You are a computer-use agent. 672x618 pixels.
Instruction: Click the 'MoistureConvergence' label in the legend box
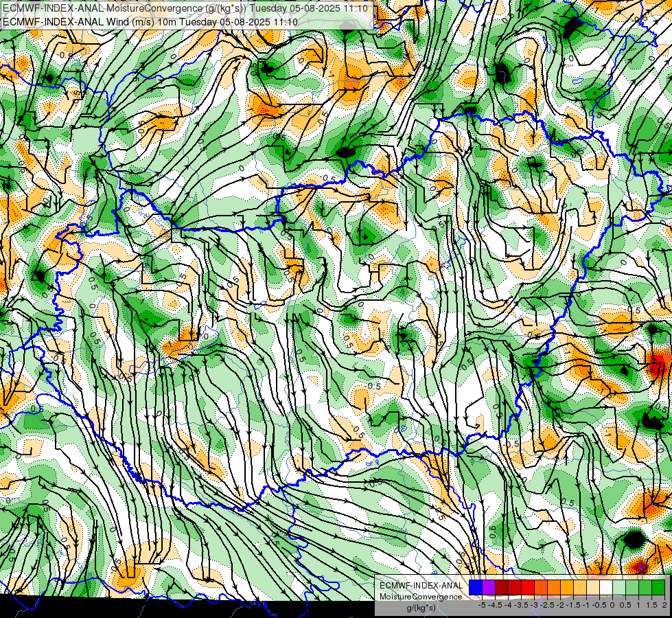pyautogui.click(x=421, y=597)
